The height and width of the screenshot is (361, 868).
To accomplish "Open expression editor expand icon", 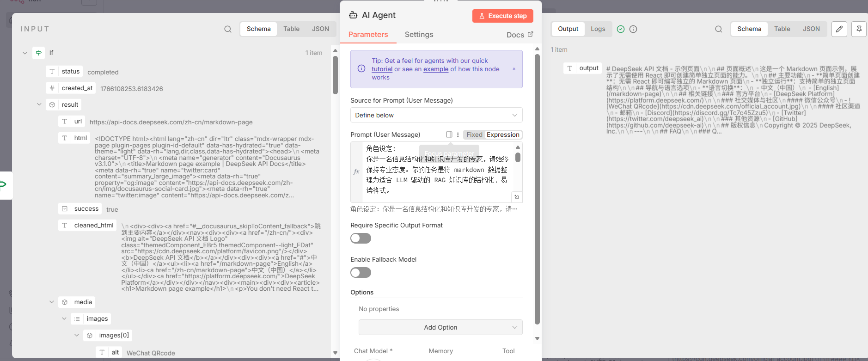I will (x=517, y=197).
